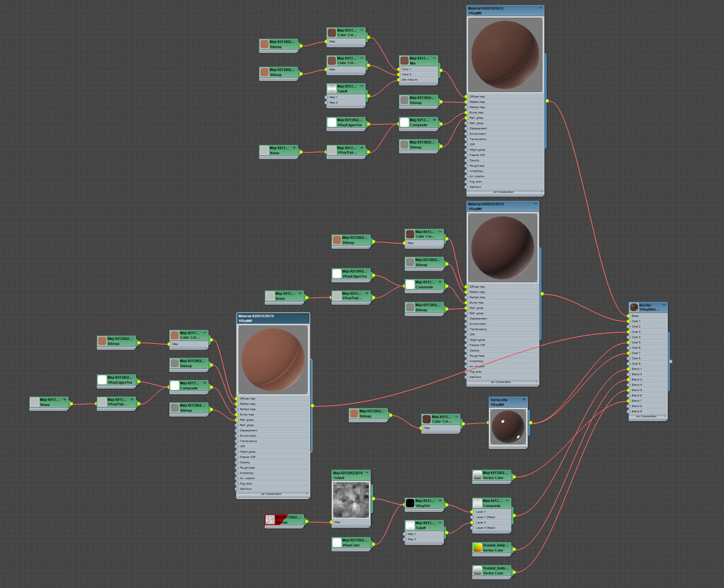
Task: Select the Coat 2 socket on Becher node
Action: [x=629, y=327]
